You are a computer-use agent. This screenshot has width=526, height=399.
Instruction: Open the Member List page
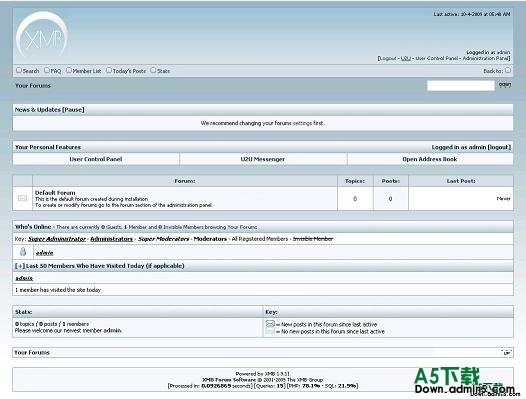[87, 71]
